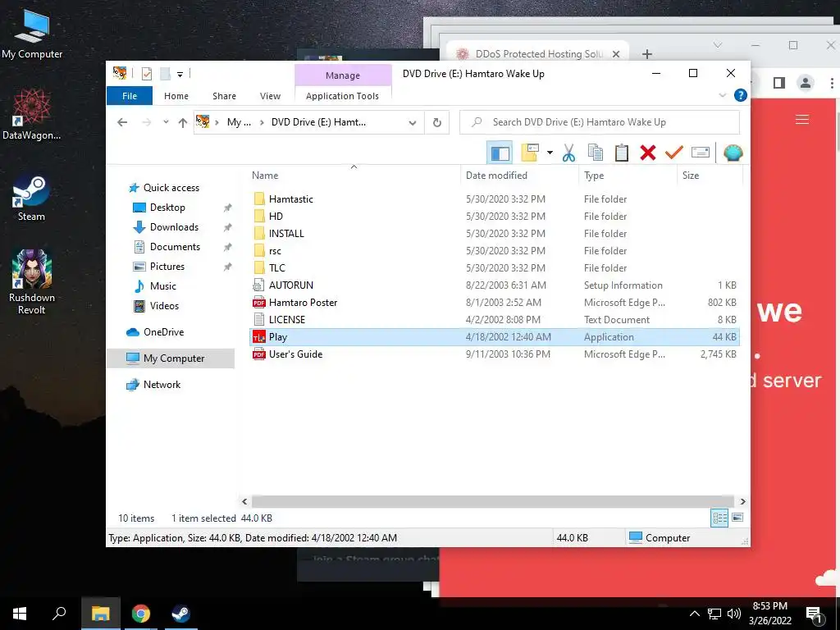Select the rsc folder

495,251
